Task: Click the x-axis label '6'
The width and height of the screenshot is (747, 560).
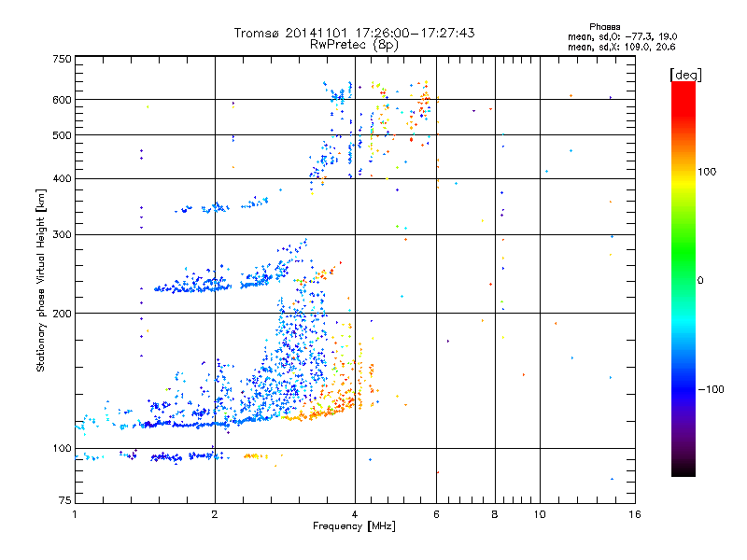Action: click(436, 514)
